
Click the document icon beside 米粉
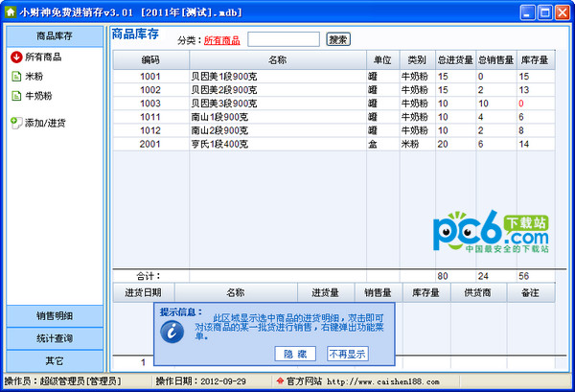[16, 77]
